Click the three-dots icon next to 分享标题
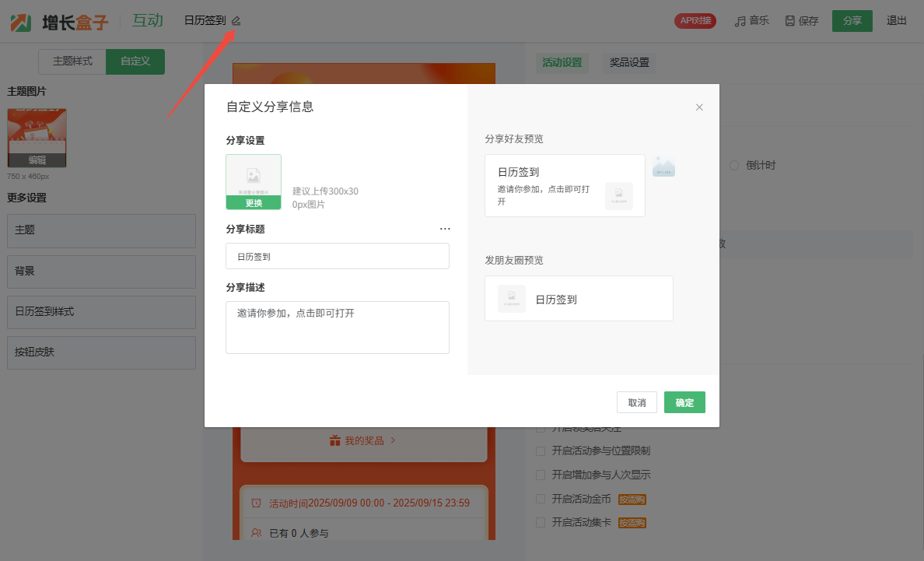 click(445, 229)
